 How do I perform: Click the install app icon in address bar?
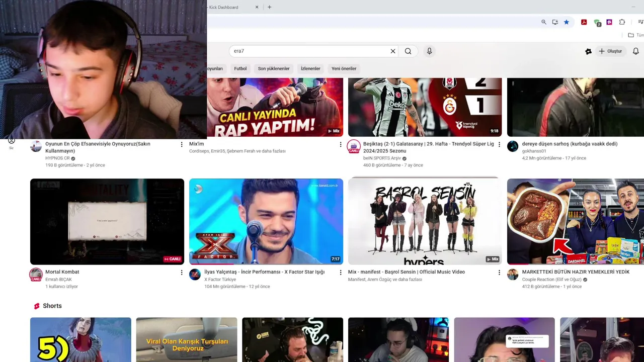(x=555, y=22)
